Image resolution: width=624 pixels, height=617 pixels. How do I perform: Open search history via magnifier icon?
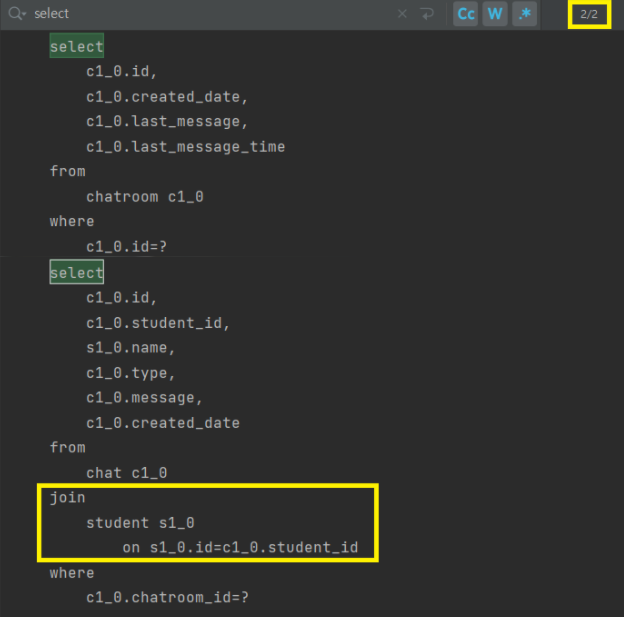click(x=17, y=14)
